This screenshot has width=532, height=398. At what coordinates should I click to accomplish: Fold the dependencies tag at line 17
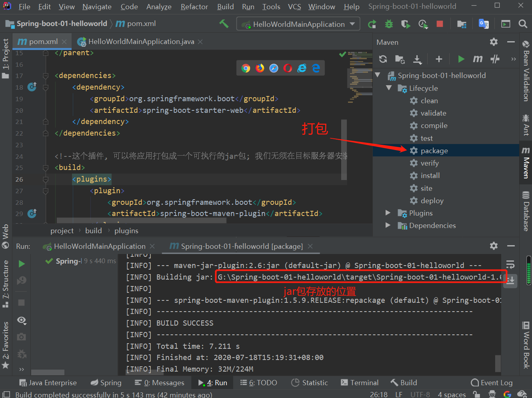pos(46,76)
